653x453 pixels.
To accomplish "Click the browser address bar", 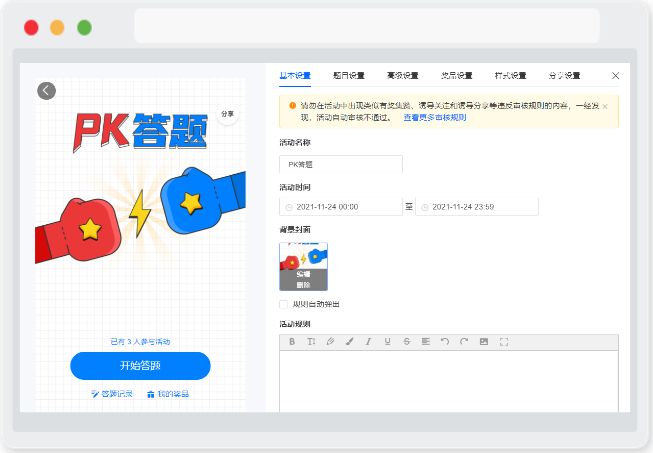I will (366, 25).
